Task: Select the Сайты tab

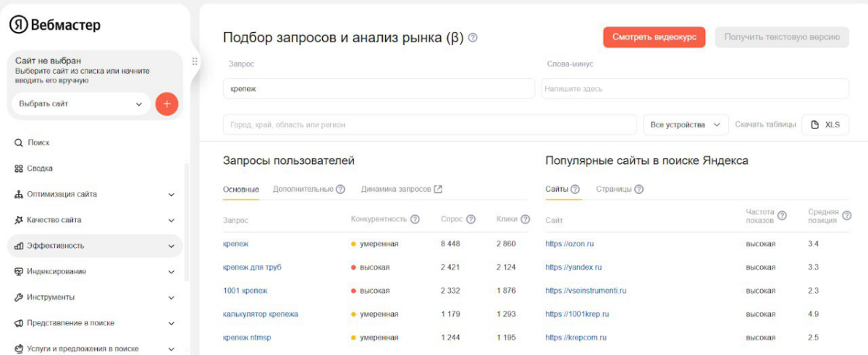Action: point(557,189)
